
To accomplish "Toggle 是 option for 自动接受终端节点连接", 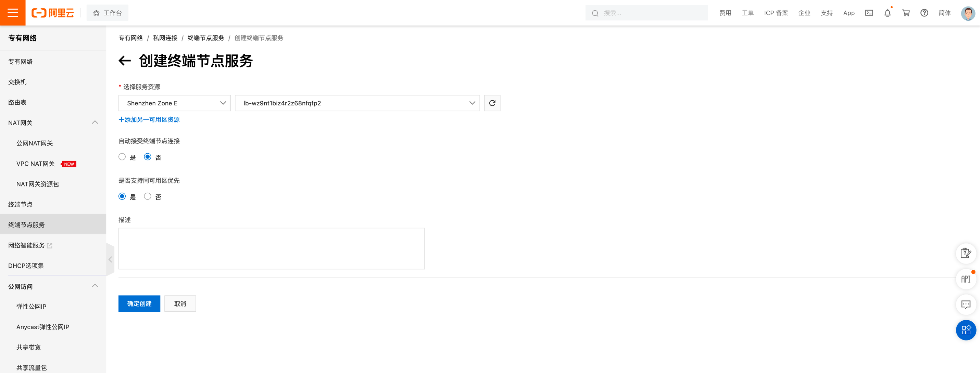I will [122, 157].
